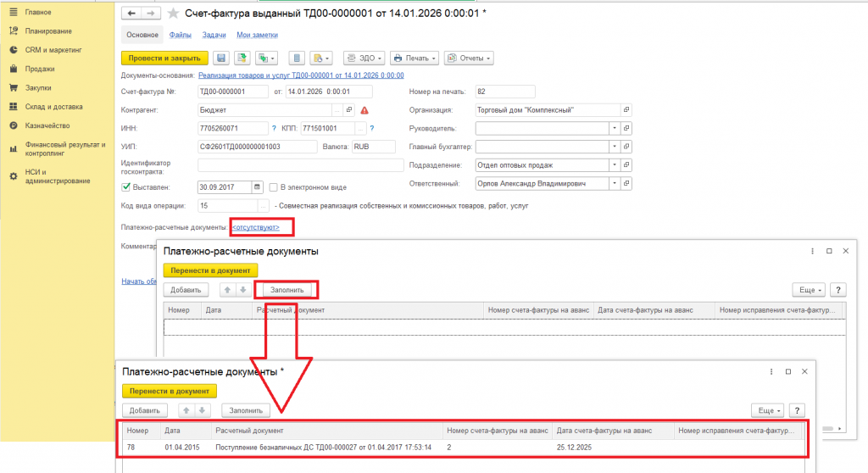The height and width of the screenshot is (473, 868).
Task: Switch to the Основное tab
Action: [142, 35]
